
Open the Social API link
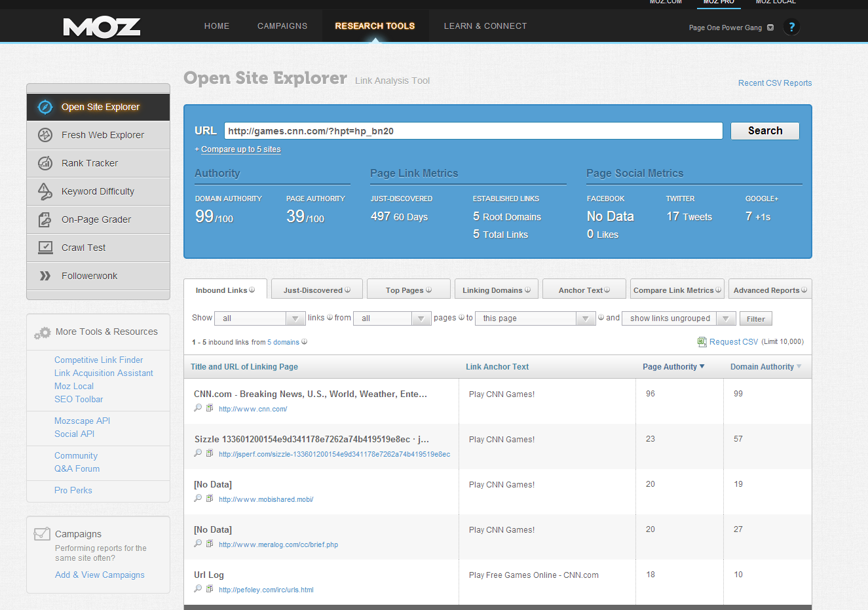(75, 434)
